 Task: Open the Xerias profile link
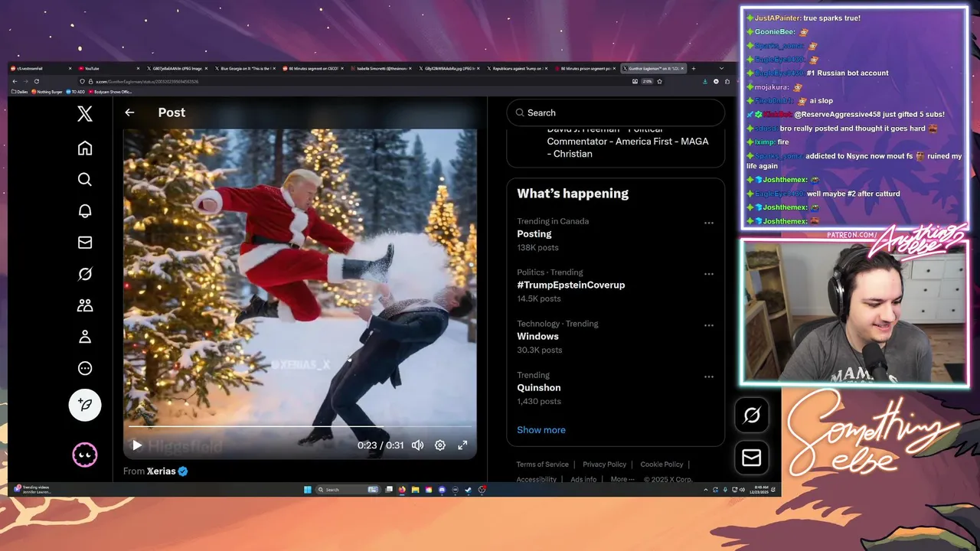point(162,471)
